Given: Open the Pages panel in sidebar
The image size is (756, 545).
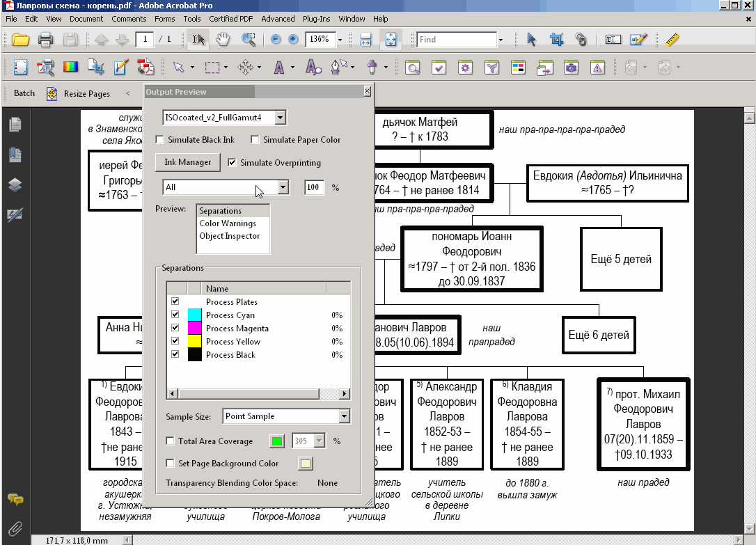Looking at the screenshot, I should coord(15,125).
